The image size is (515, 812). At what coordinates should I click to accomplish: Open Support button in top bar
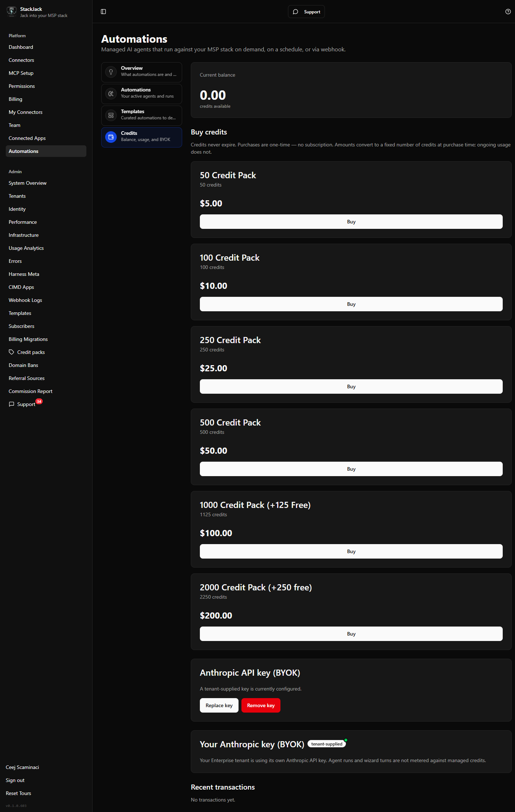coord(306,12)
